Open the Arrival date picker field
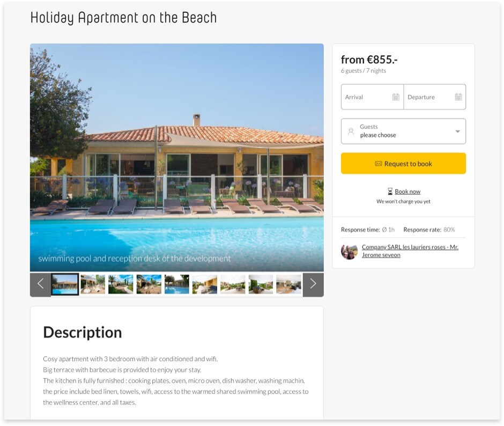The image size is (504, 426). pyautogui.click(x=368, y=97)
